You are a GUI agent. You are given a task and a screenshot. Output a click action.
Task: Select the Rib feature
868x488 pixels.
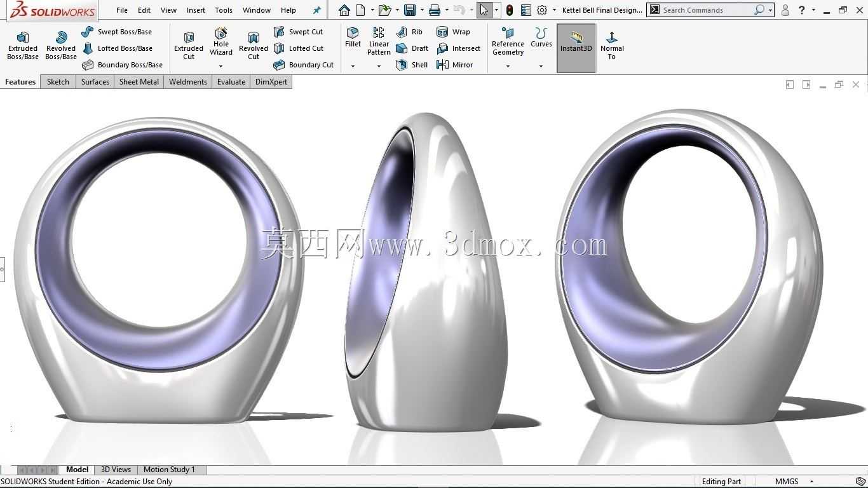tap(409, 32)
